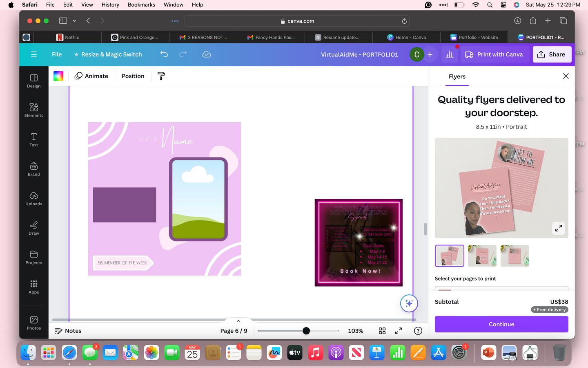This screenshot has width=588, height=368.
Task: Open the Elements panel in sidebar
Action: [x=33, y=110]
